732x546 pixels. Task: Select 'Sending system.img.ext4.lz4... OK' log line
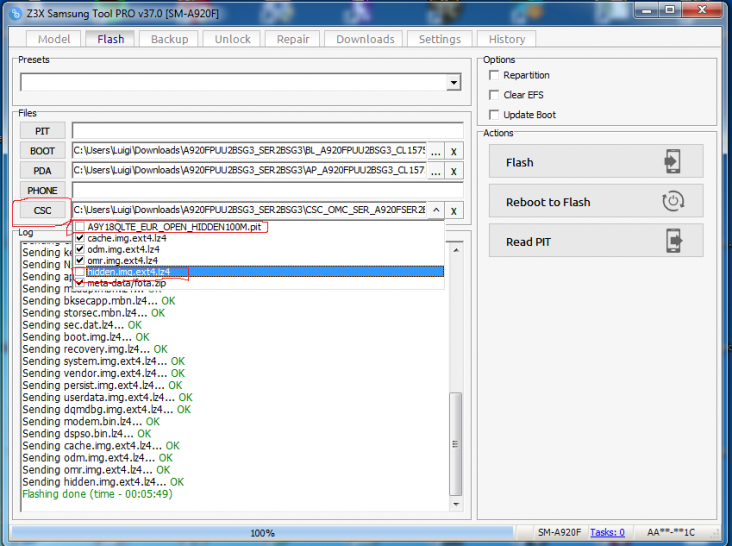point(104,361)
